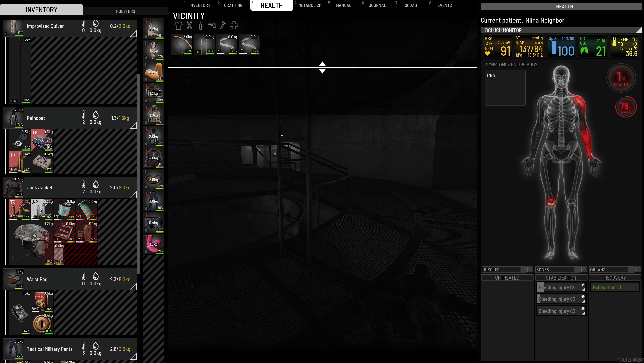
Task: Select the 57% rag in vicinity
Action: coord(249,44)
